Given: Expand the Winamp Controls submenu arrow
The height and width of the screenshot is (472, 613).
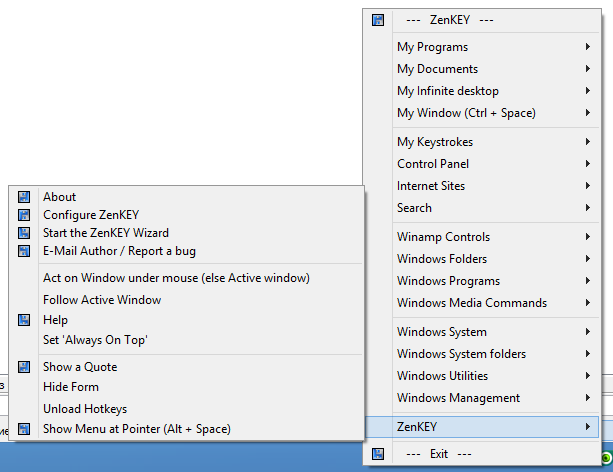Looking at the screenshot, I should 587,237.
